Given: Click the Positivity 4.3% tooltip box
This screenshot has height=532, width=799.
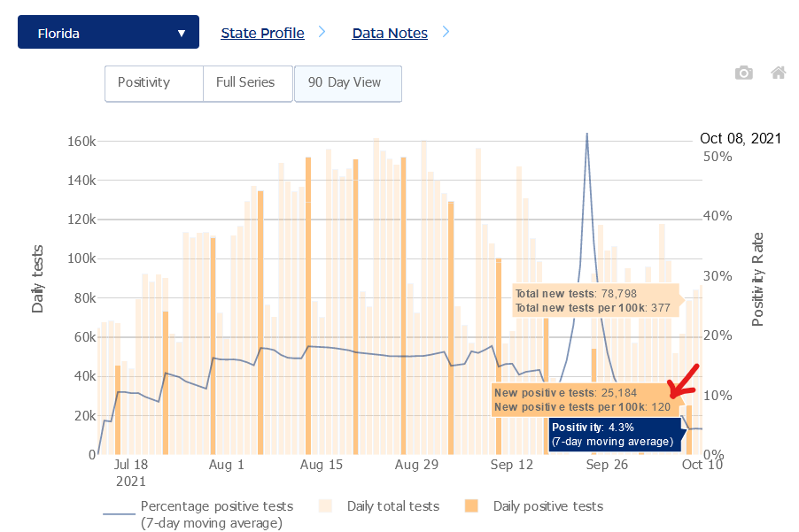Looking at the screenshot, I should [611, 434].
